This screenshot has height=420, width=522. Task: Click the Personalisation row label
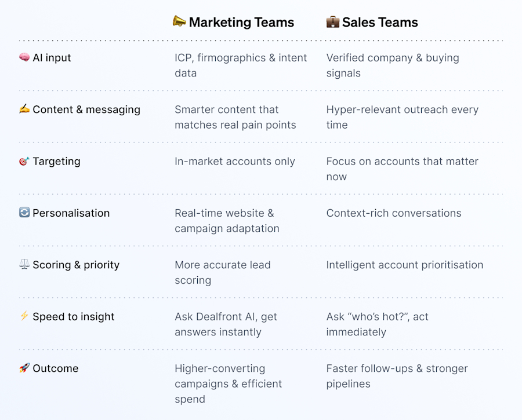pyautogui.click(x=71, y=213)
